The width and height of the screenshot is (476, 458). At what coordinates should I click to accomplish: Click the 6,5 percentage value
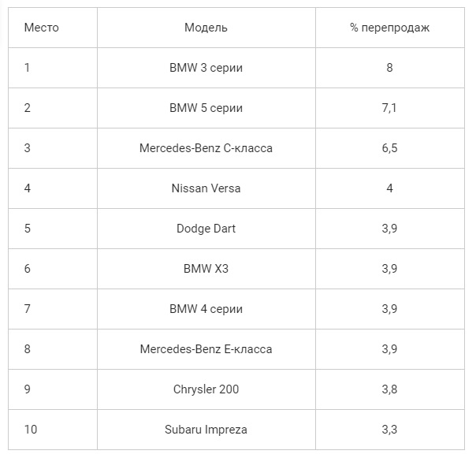(389, 148)
